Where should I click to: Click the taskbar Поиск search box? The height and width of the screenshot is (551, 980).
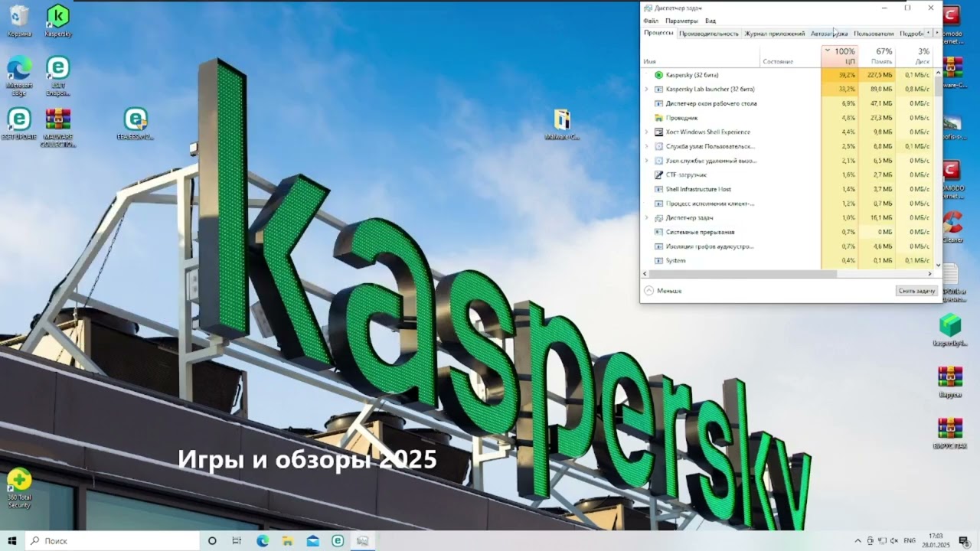click(112, 541)
